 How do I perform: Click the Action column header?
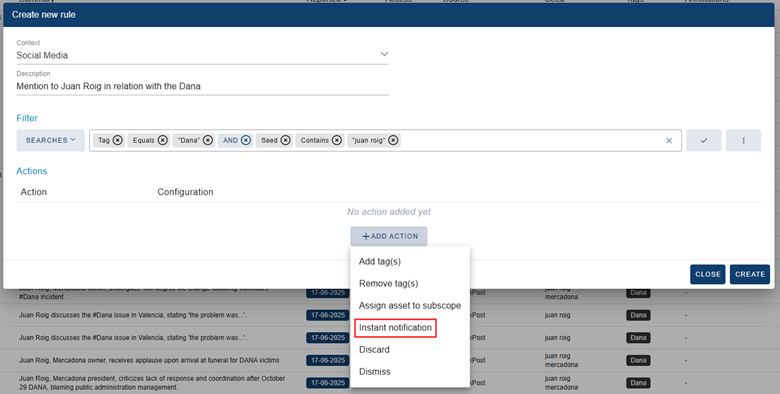click(x=34, y=192)
